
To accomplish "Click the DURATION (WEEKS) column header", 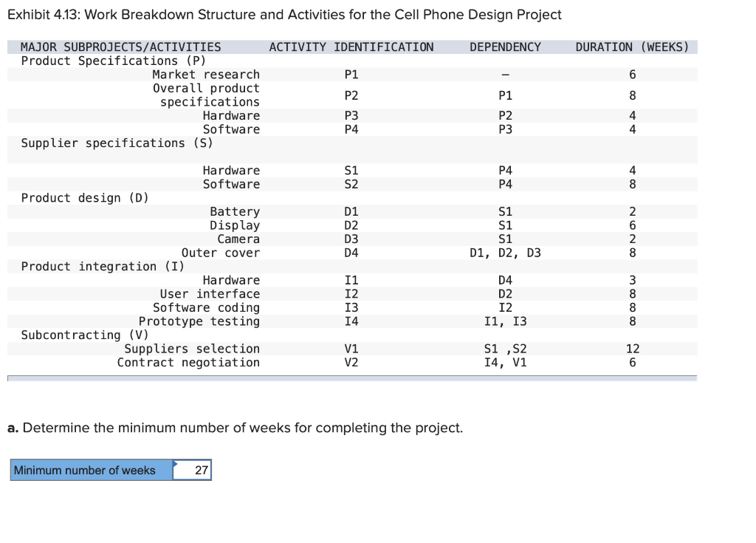I will click(631, 47).
